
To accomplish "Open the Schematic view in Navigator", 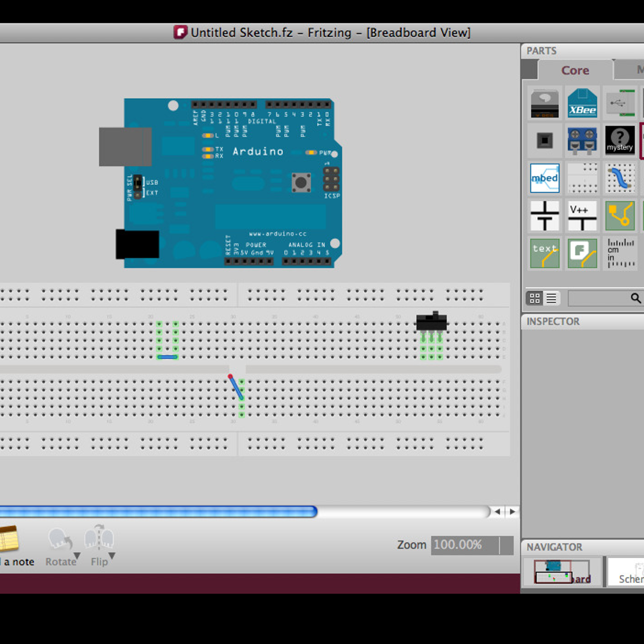I will (x=626, y=572).
